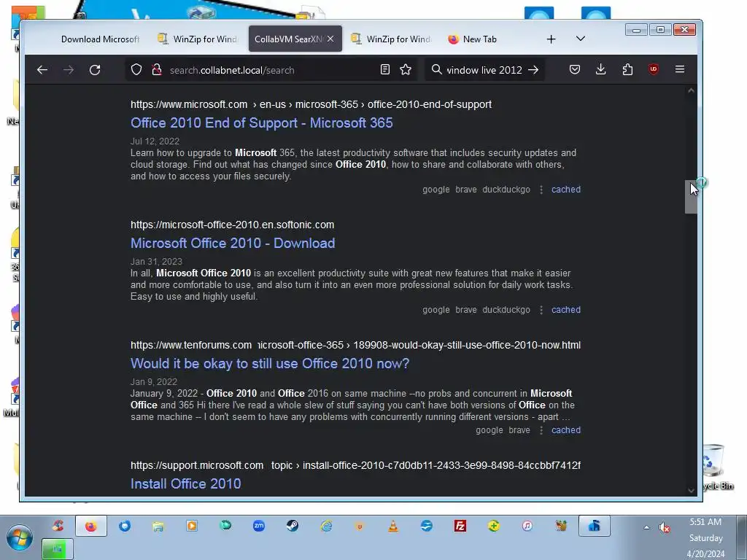
Task: Open the Firefox hamburger menu
Action: pos(680,69)
